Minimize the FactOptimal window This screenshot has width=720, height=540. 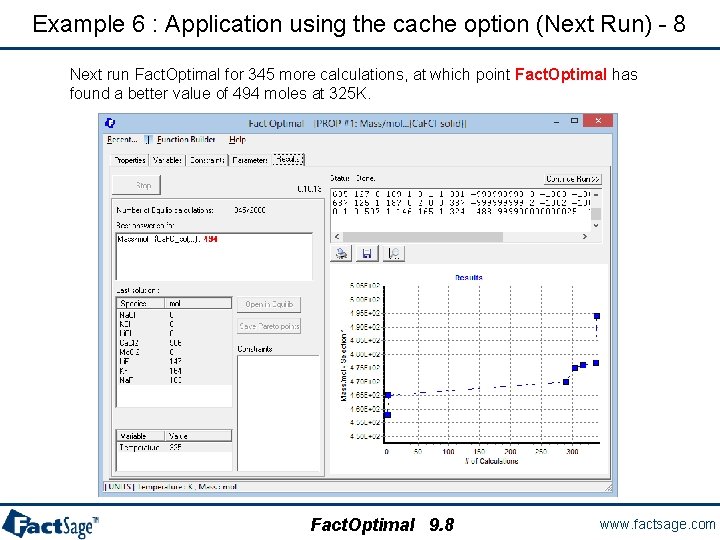point(557,121)
